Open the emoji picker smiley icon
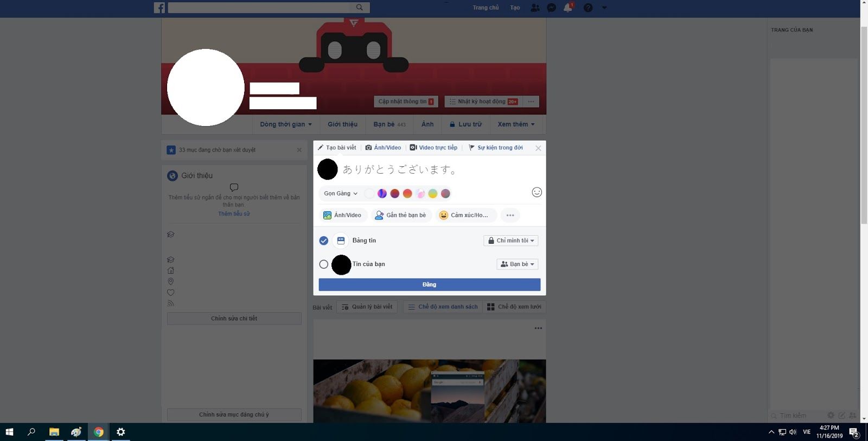This screenshot has height=441, width=868. (537, 192)
